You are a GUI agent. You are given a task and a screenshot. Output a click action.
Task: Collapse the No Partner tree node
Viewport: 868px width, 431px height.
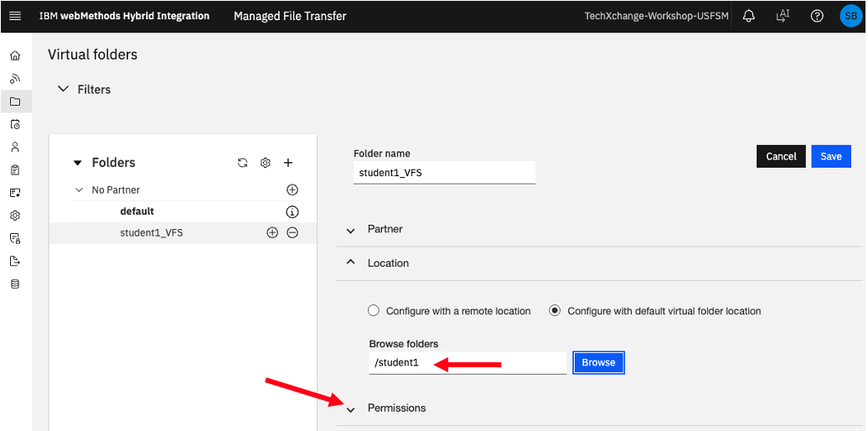point(79,190)
